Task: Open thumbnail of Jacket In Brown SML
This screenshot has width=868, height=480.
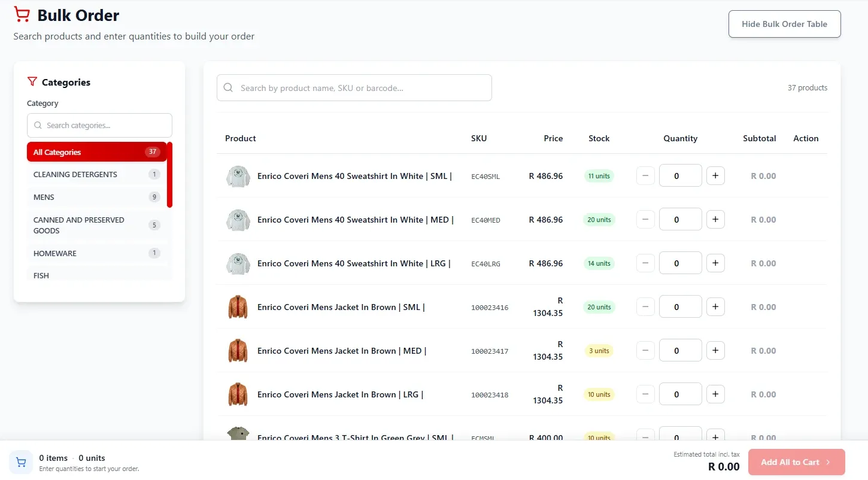Action: 238,307
